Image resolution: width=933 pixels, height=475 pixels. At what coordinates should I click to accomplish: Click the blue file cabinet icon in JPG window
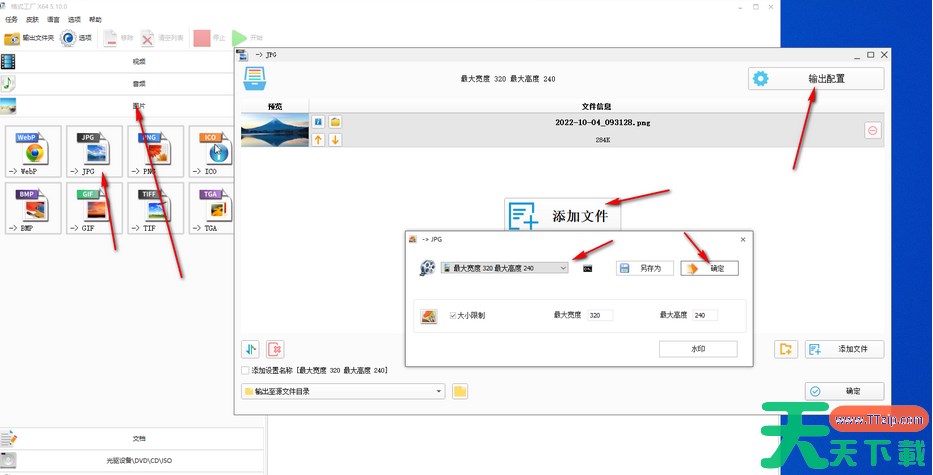coord(255,79)
